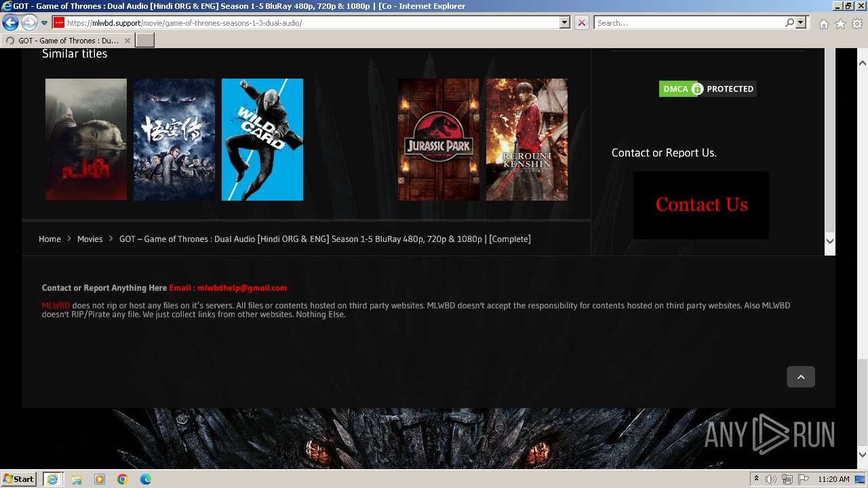Click the back-to-top arrow button
The width and height of the screenshot is (868, 488).
click(801, 377)
